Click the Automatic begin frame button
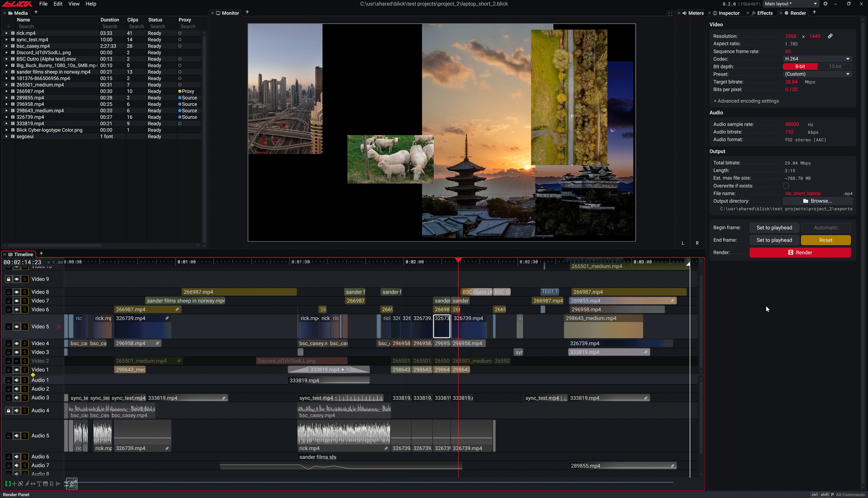The width and height of the screenshot is (868, 498). click(826, 228)
